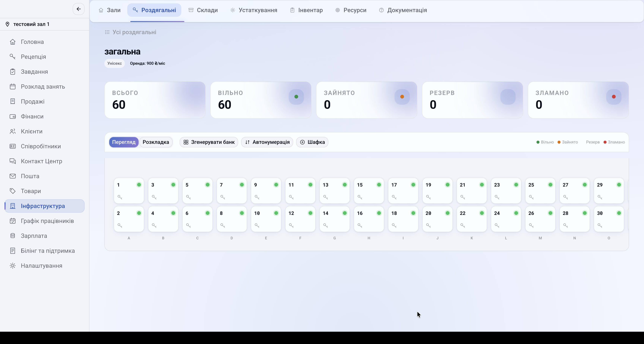Screen dimensions: 644x344
Task: Click the Зламано legend item
Action: (614, 142)
